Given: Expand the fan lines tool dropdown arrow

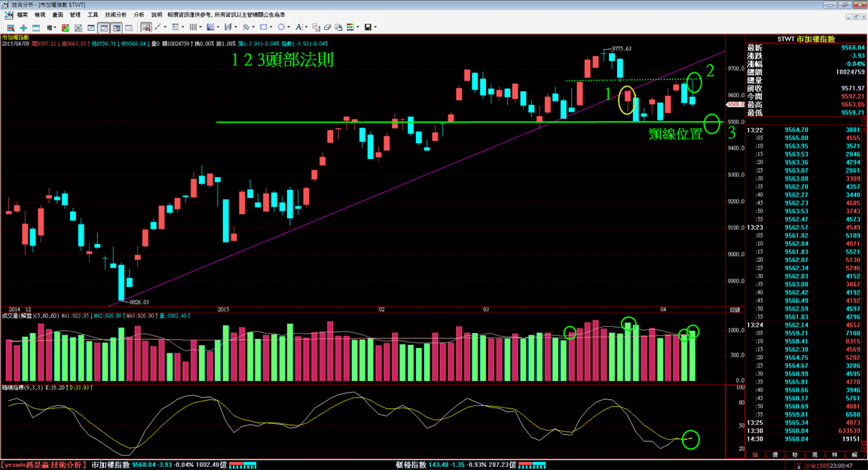Looking at the screenshot, I should [218, 27].
